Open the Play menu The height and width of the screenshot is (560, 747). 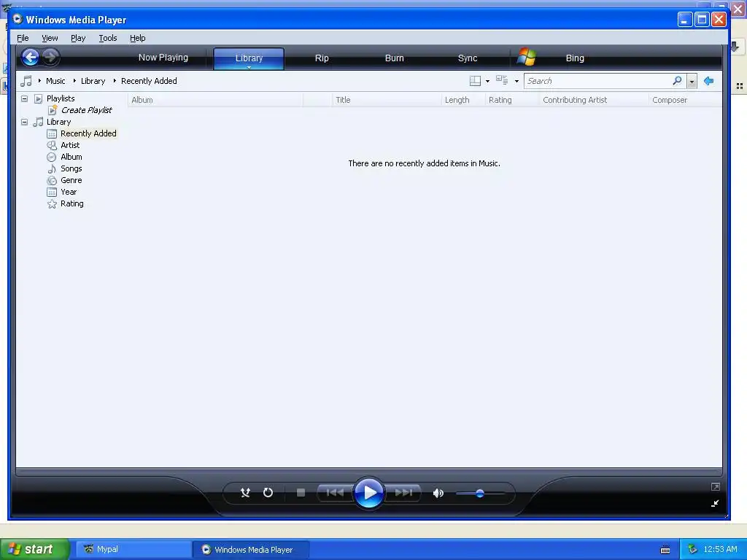pyautogui.click(x=78, y=38)
